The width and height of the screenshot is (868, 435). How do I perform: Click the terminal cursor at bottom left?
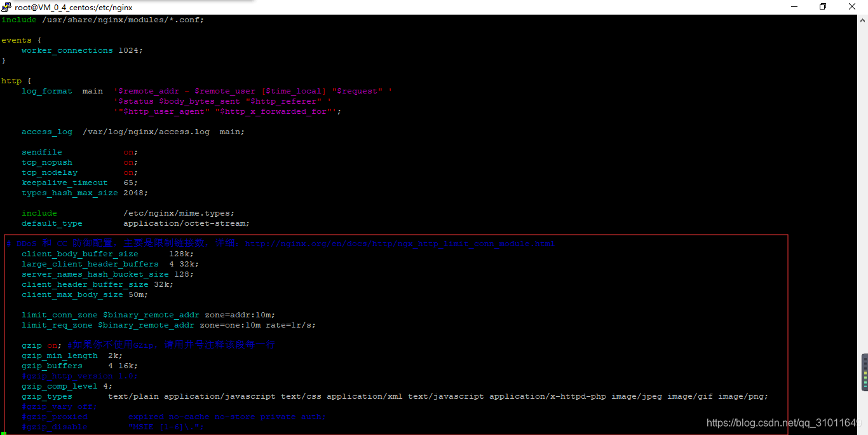(4, 432)
